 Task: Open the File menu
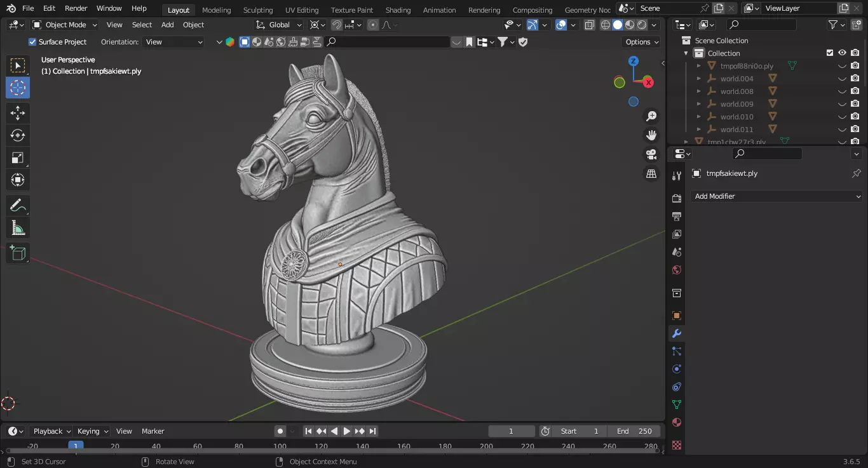coord(28,8)
